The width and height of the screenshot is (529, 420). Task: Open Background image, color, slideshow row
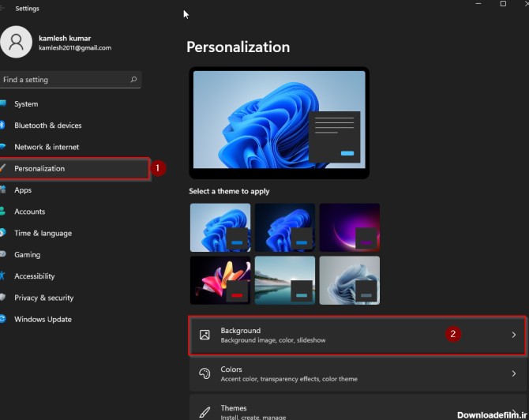tap(358, 335)
